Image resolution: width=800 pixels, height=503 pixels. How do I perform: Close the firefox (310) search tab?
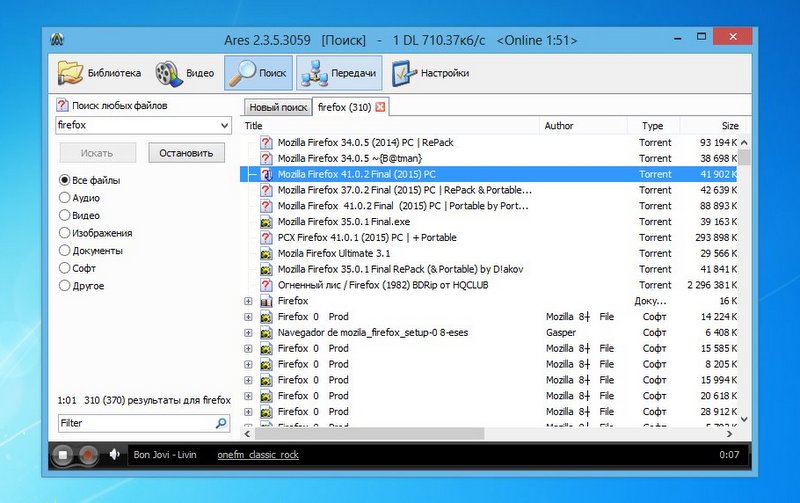[380, 107]
